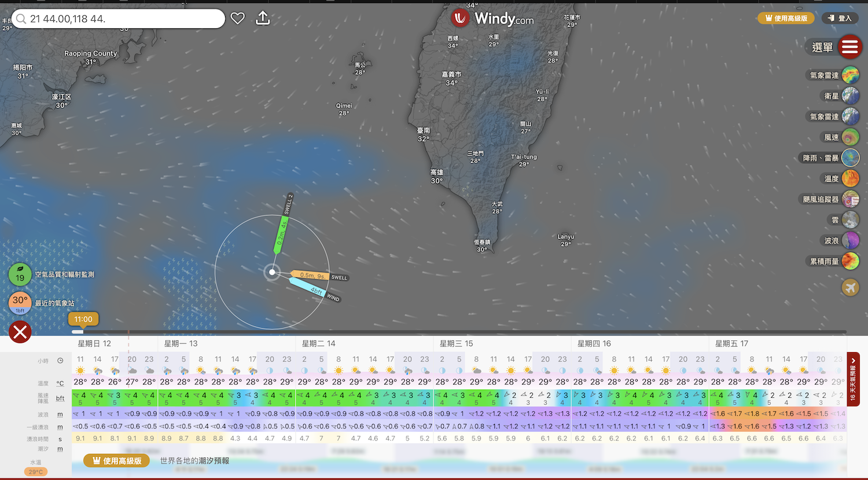Click the 登入 login button

(x=840, y=19)
